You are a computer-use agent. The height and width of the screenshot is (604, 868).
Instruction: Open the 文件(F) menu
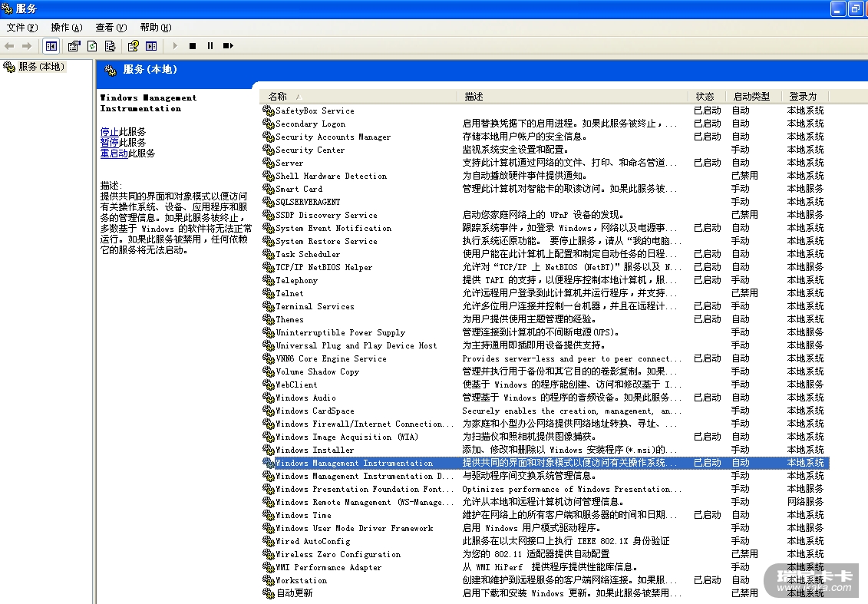[x=22, y=27]
